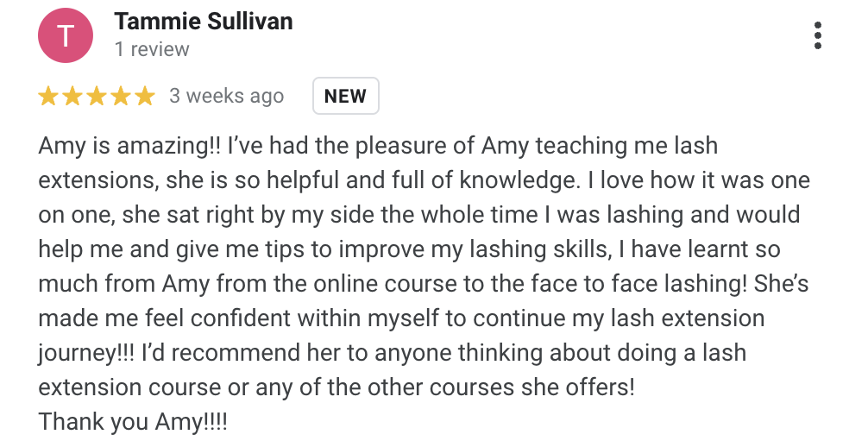Click the line starting "help me and give me tips"

coord(409,249)
